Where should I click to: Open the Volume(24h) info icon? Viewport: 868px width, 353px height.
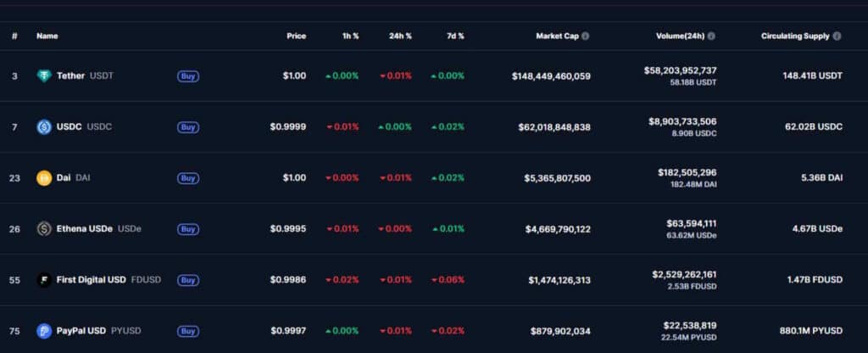[x=711, y=36]
